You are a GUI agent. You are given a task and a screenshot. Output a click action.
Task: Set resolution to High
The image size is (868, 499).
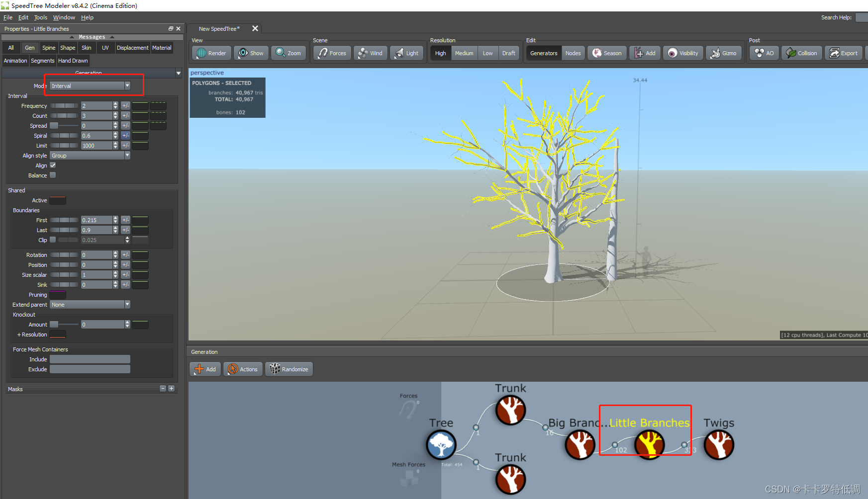click(x=441, y=53)
